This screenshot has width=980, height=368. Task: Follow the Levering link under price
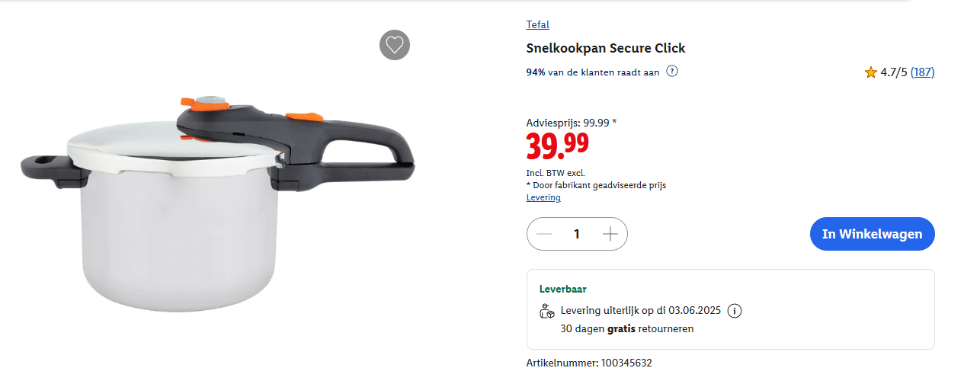543,197
